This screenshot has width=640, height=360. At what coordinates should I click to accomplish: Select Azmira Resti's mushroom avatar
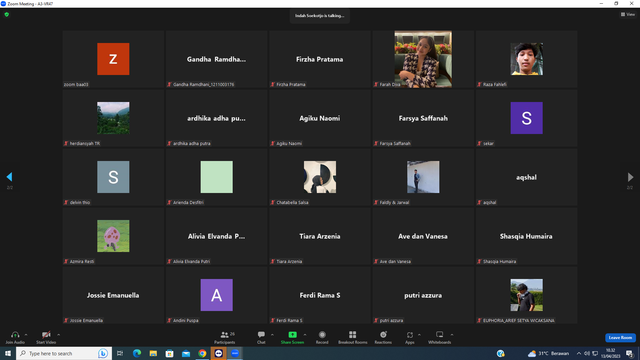pyautogui.click(x=113, y=236)
